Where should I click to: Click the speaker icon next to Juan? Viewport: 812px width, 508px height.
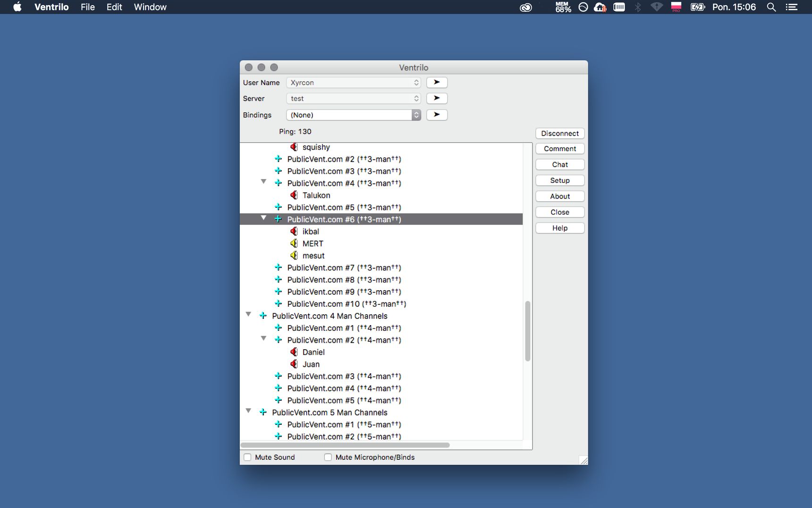[294, 364]
